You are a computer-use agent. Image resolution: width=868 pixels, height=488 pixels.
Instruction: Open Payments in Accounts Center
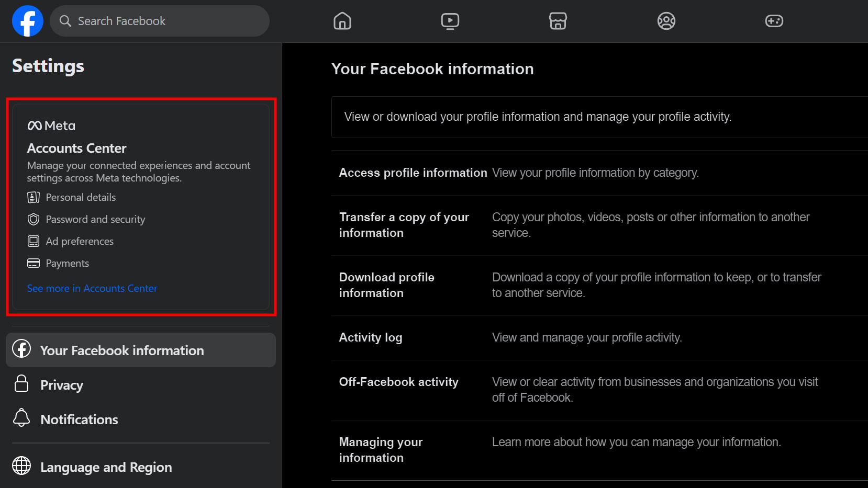pyautogui.click(x=67, y=263)
